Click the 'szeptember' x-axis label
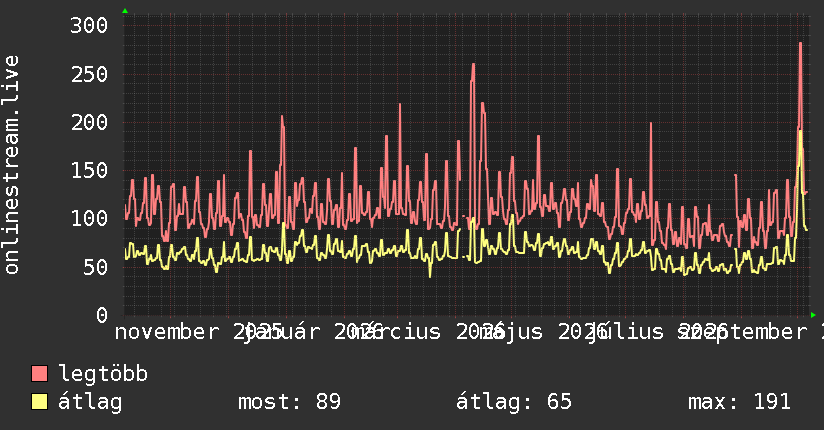The image size is (824, 430). 741,332
